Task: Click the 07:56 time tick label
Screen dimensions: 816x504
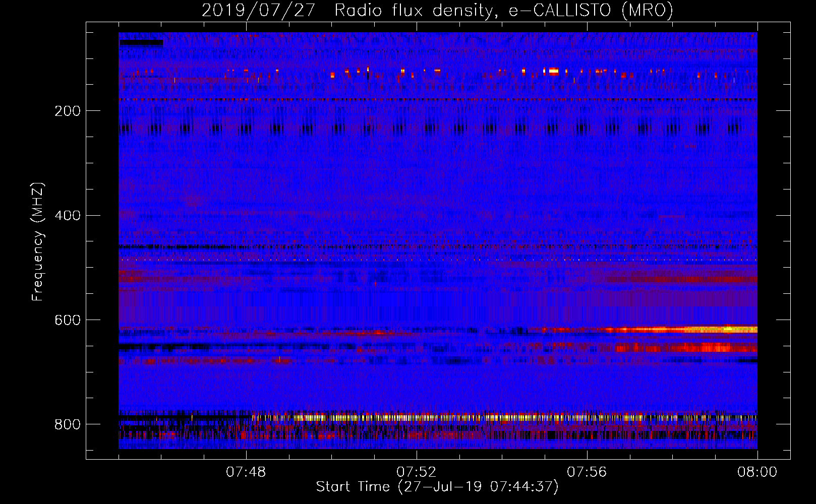Action: (587, 472)
